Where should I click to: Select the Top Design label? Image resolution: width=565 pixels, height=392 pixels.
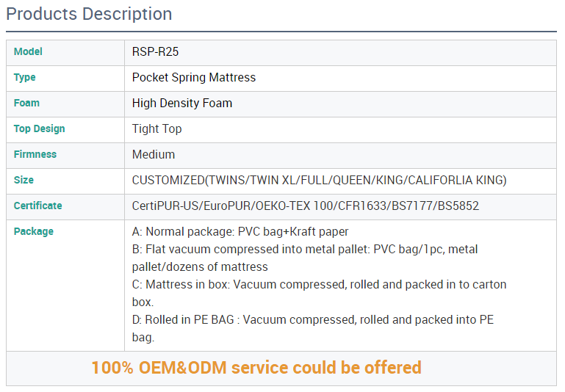pyautogui.click(x=40, y=128)
